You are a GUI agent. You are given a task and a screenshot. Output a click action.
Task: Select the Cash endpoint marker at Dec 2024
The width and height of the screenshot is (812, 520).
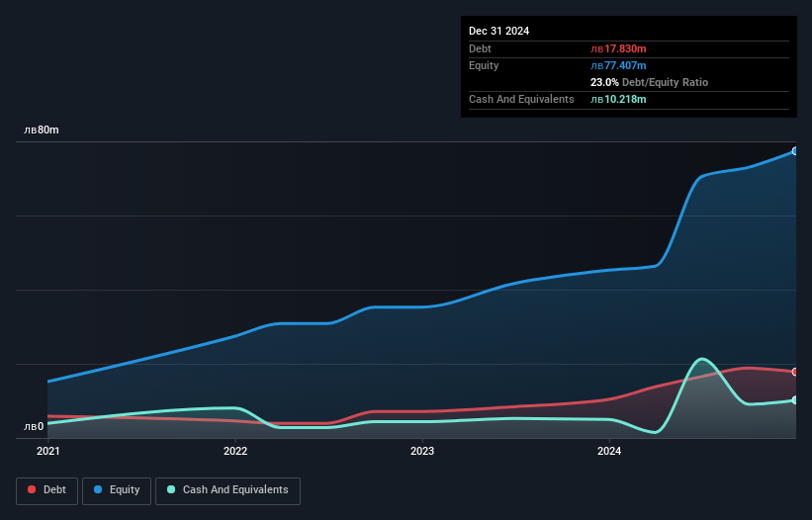pyautogui.click(x=795, y=400)
